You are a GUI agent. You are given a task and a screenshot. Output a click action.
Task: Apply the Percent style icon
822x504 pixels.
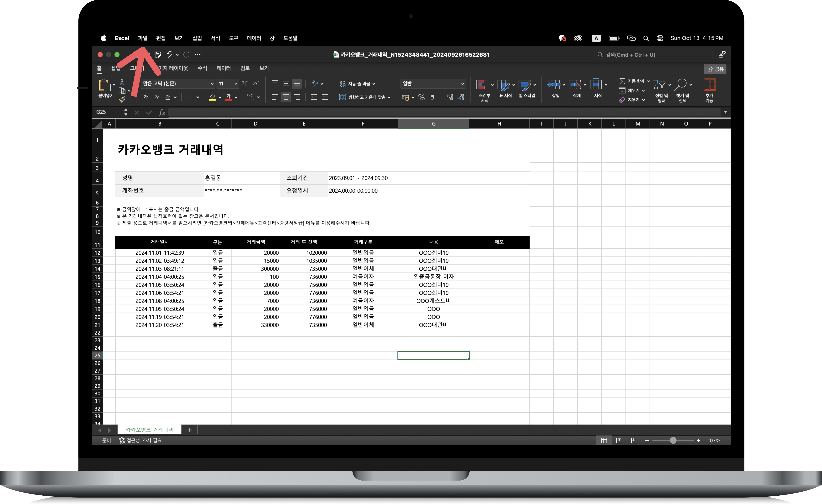pyautogui.click(x=421, y=97)
